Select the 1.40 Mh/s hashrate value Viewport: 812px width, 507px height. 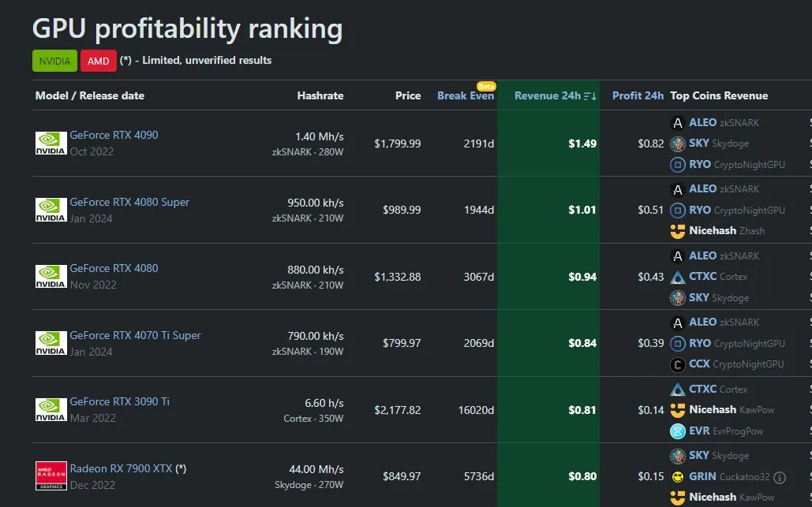(x=319, y=136)
